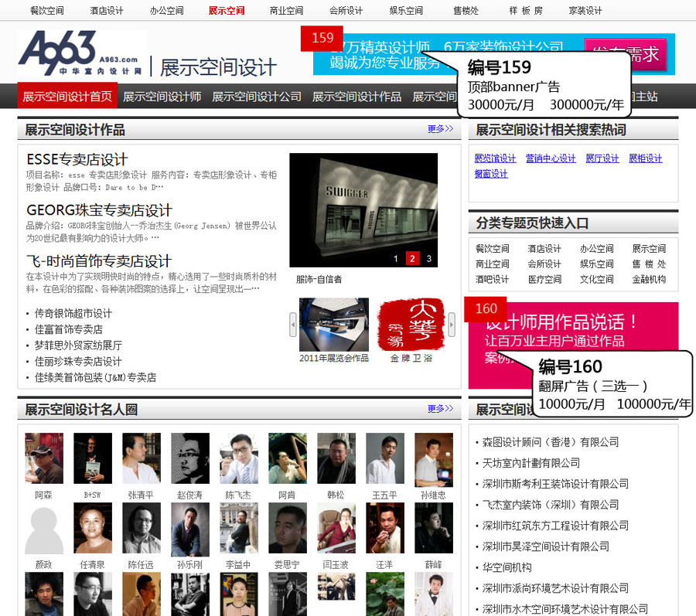Open 展示空间 in the 分类专题页快速入口 panel
696x616 pixels.
point(649,248)
